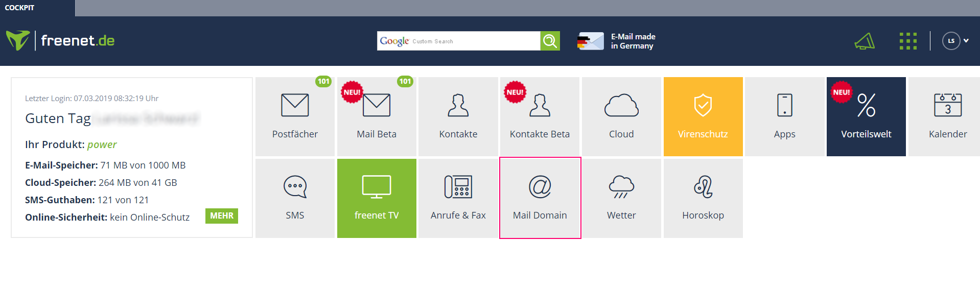Viewport: 980px width, 288px height.
Task: Open the Cloud storage tile
Action: (621, 116)
